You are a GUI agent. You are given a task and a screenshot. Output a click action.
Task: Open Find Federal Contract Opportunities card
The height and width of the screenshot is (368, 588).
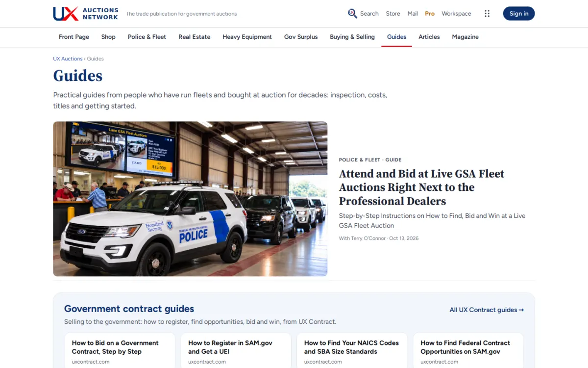click(x=468, y=350)
